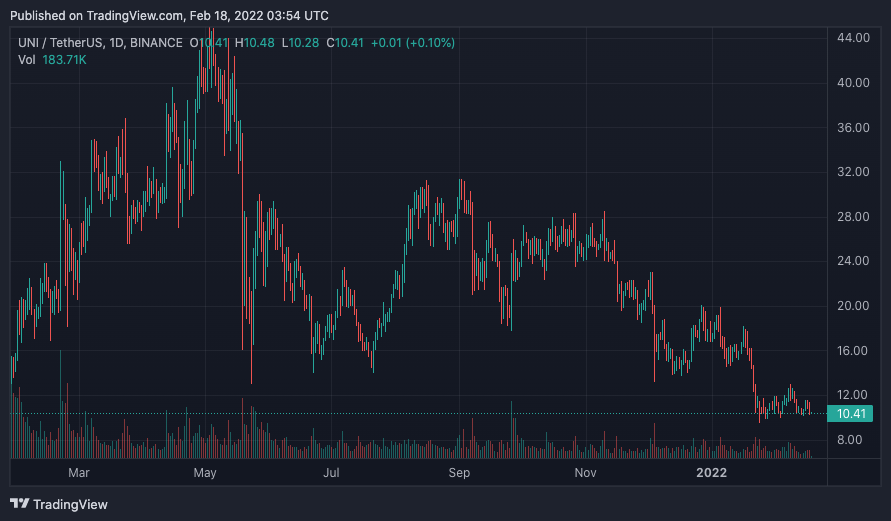The height and width of the screenshot is (521, 891).
Task: Click the published date header text
Action: click(x=169, y=16)
